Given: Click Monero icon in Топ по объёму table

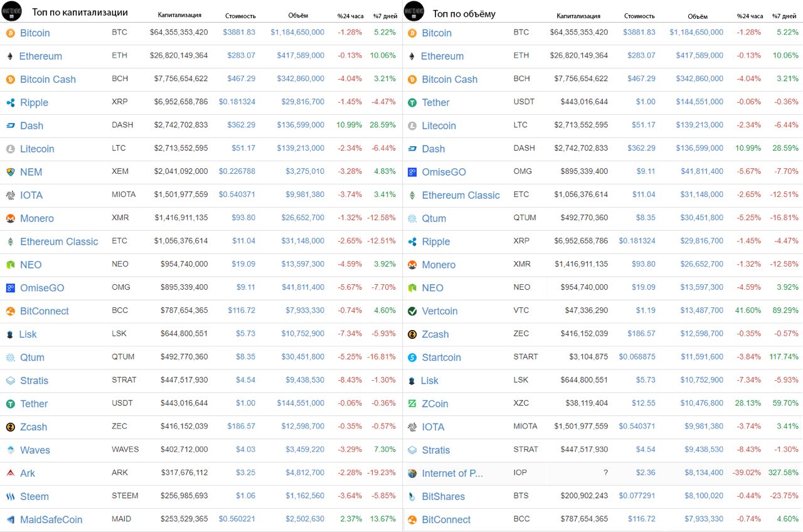Looking at the screenshot, I should [412, 265].
